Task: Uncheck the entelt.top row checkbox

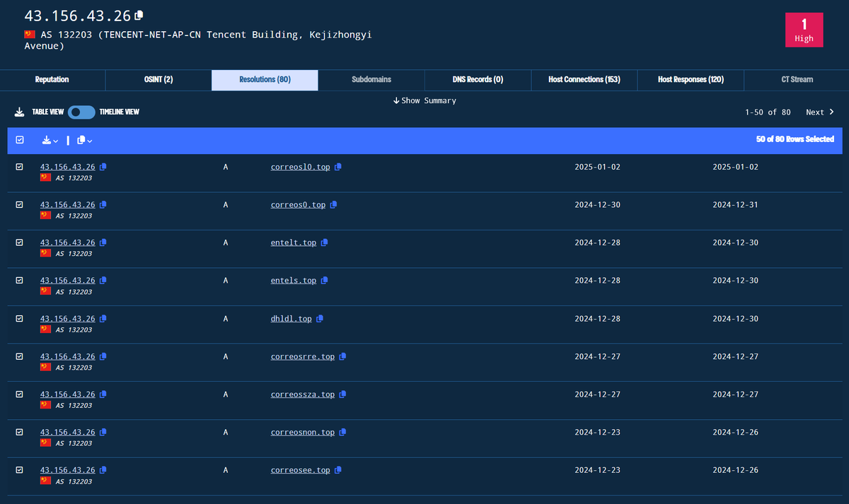Action: pyautogui.click(x=19, y=242)
